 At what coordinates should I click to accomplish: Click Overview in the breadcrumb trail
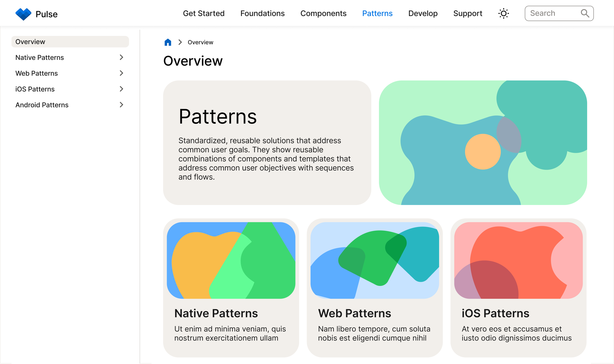200,42
